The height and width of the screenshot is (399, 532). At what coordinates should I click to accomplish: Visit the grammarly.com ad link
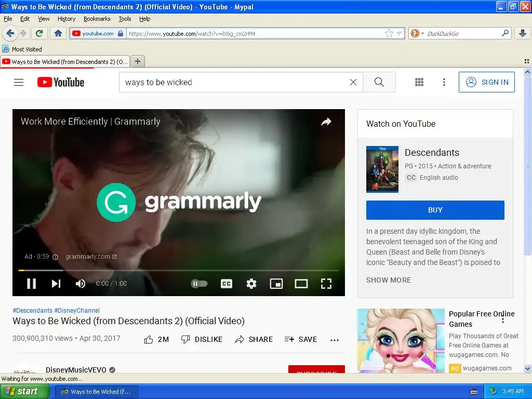(91, 257)
